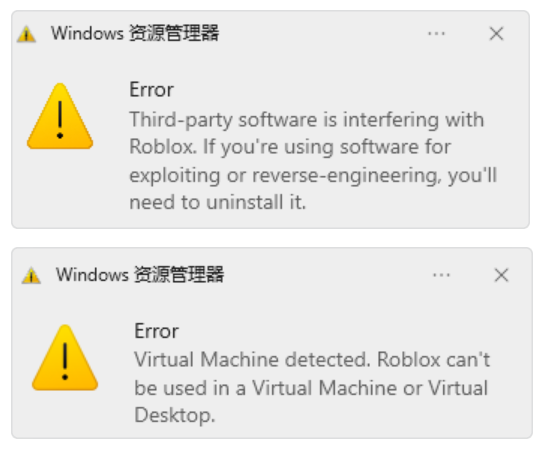The width and height of the screenshot is (541, 450).
Task: Click the bottom Windows 资源管理器 notification title
Action: pyautogui.click(x=140, y=275)
